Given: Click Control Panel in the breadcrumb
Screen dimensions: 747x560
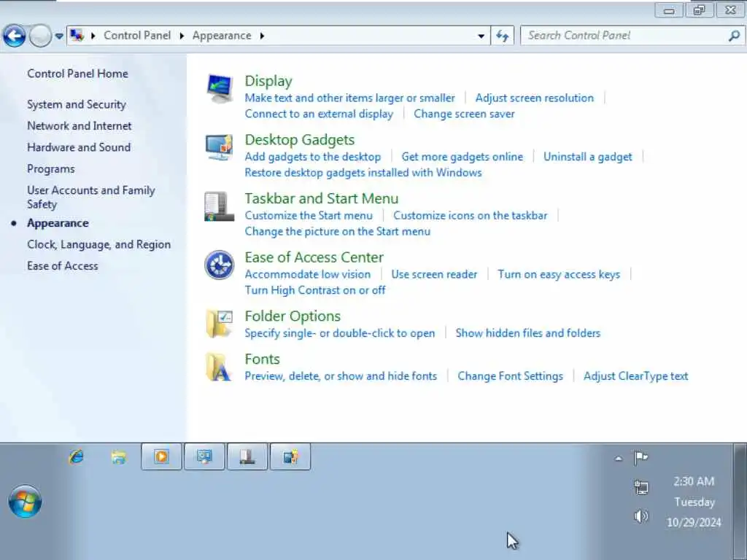Looking at the screenshot, I should 137,36.
